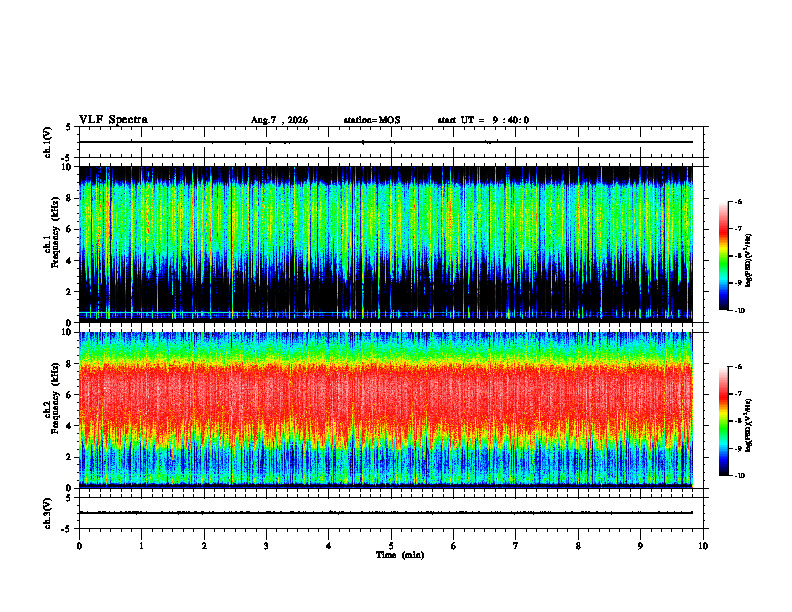Click time axis tick label "5"
Viewport: 792px width, 612px height.
[391, 546]
